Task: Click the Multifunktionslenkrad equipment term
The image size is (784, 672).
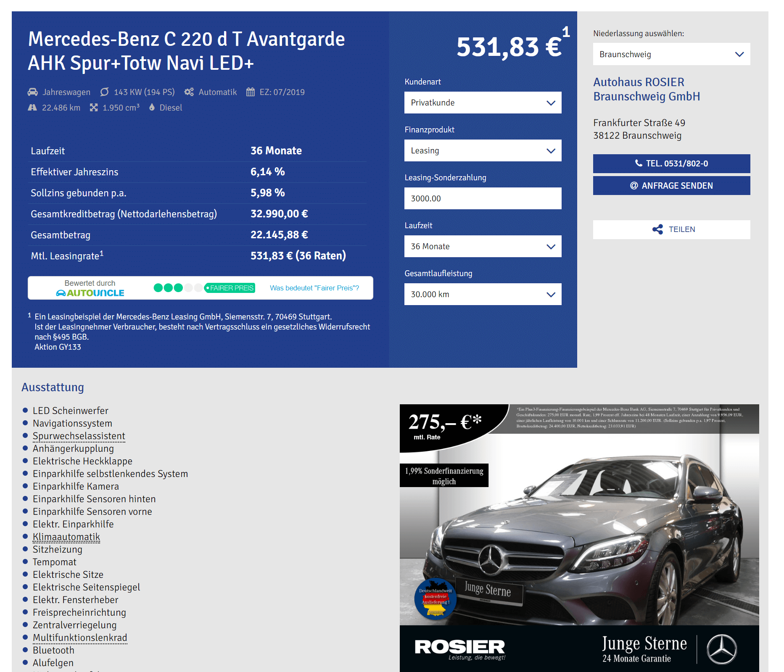Action: (x=80, y=638)
